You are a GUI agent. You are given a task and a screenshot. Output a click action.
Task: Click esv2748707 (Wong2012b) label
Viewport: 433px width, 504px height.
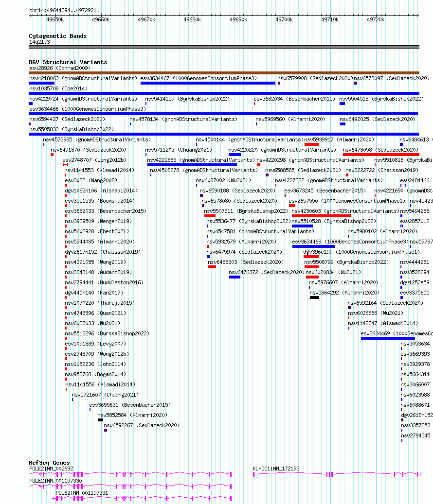coord(94,160)
